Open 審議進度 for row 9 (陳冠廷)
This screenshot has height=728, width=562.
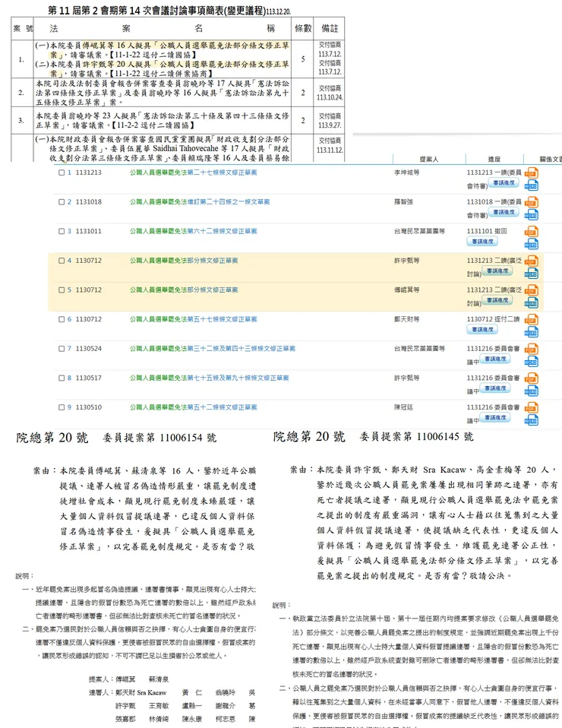pos(495,417)
